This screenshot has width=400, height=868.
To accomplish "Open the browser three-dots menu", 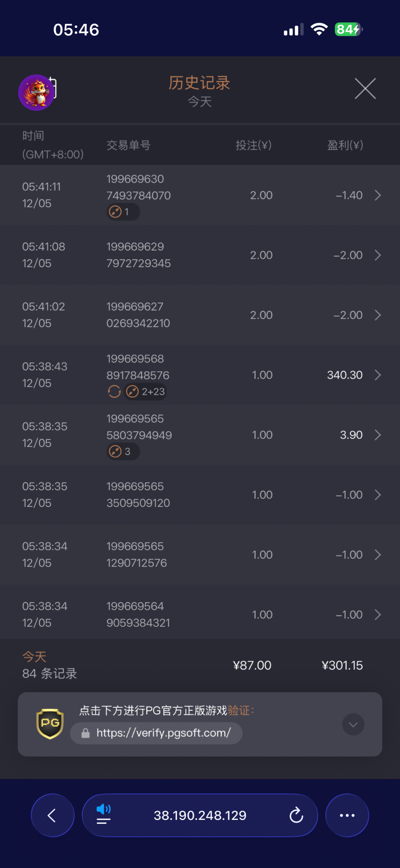I will [x=347, y=815].
